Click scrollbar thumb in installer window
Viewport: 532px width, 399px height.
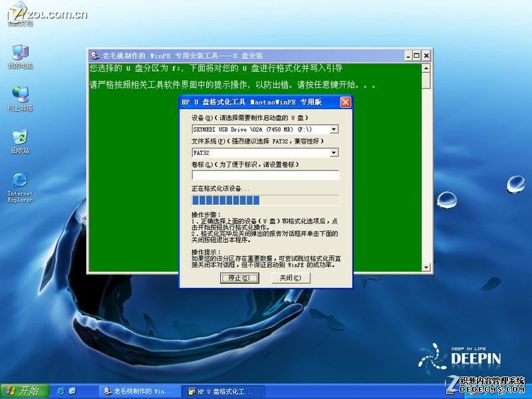(426, 80)
